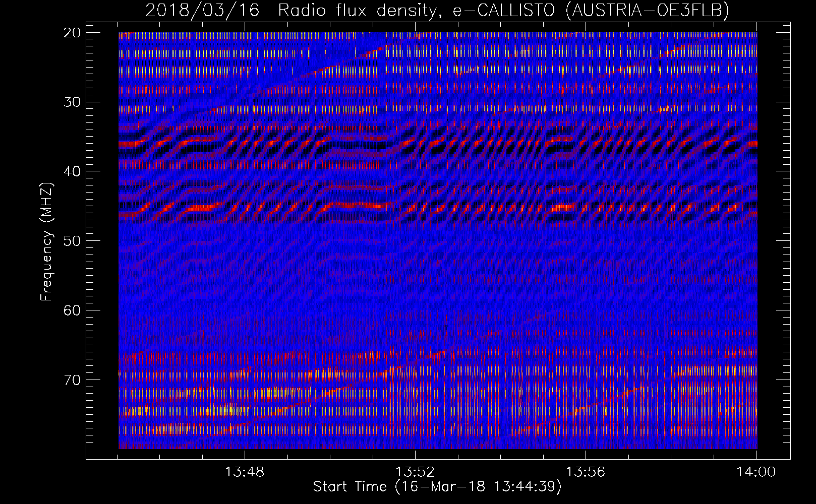Select the frequency axis label '50'
The width and height of the screenshot is (816, 504).
click(72, 241)
